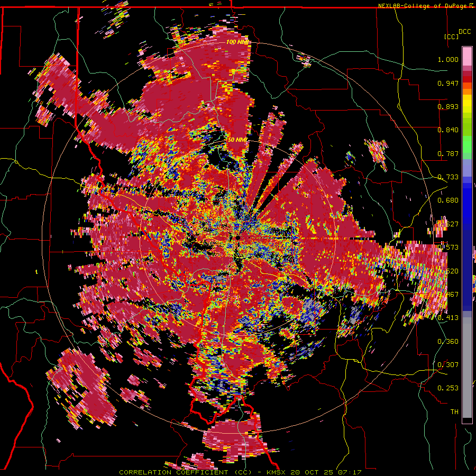Click the 0.253 legend value
The image size is (476, 476).
point(448,388)
